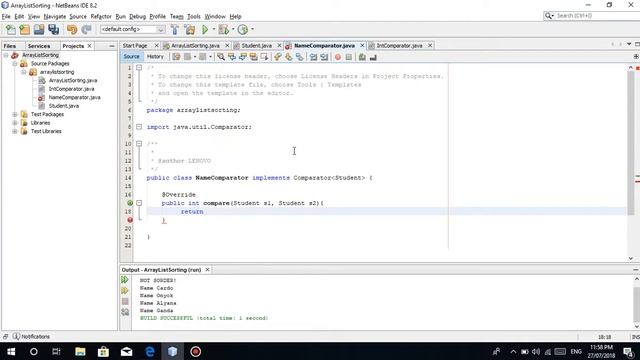This screenshot has height=360, width=640.
Task: Toggle Rectangular Selection in editor toolbar
Action: 264,57
